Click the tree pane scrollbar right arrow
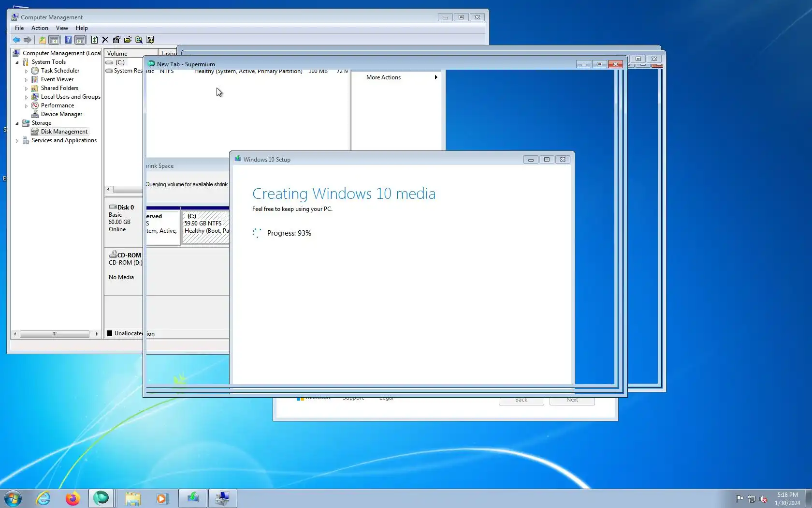The height and width of the screenshot is (508, 812). tap(97, 334)
